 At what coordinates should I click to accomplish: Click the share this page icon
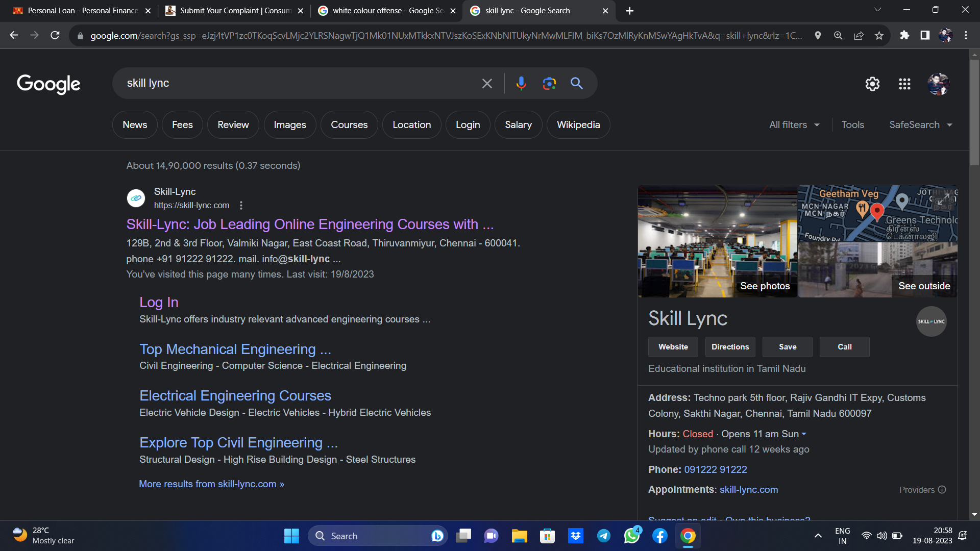point(859,35)
